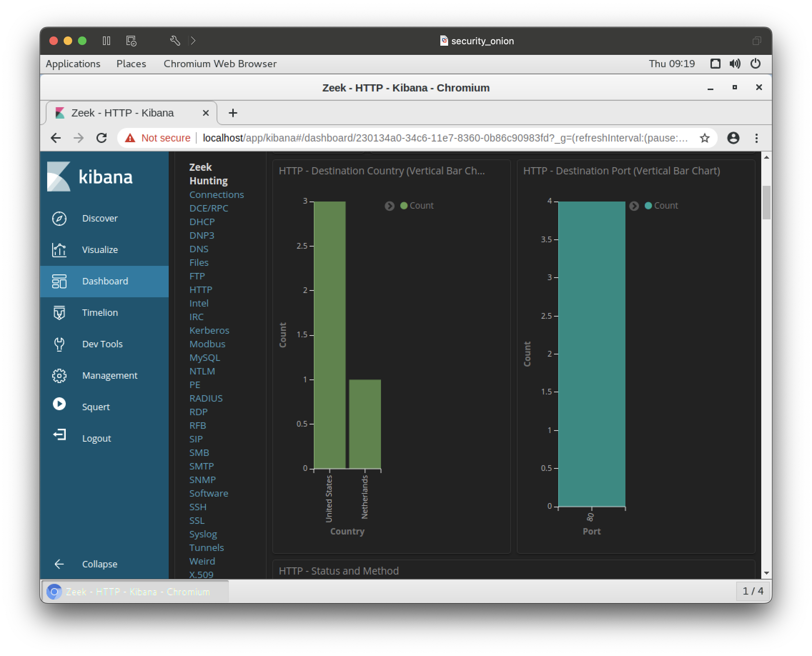The image size is (812, 656).
Task: Click Discover in Kibana sidebar
Action: [x=100, y=218]
